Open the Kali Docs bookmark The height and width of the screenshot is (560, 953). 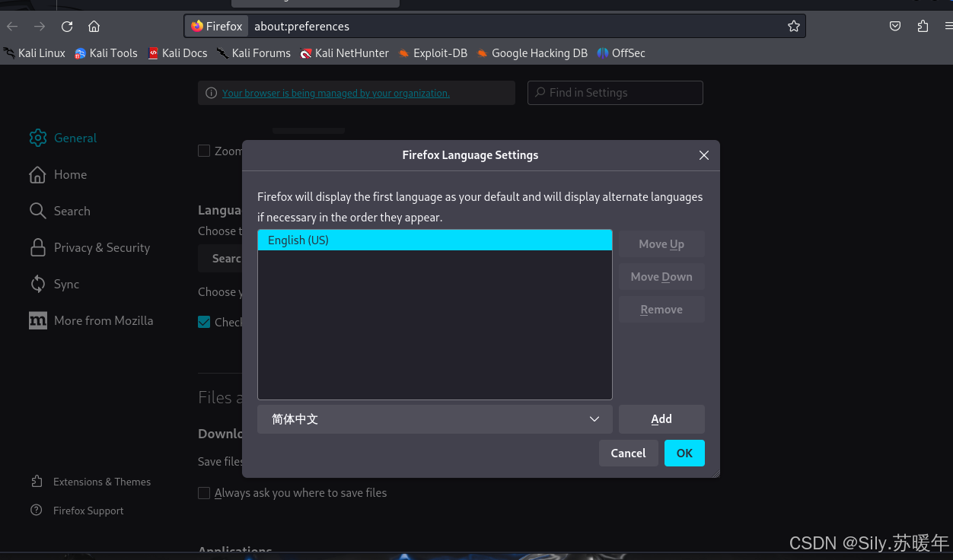pyautogui.click(x=177, y=53)
